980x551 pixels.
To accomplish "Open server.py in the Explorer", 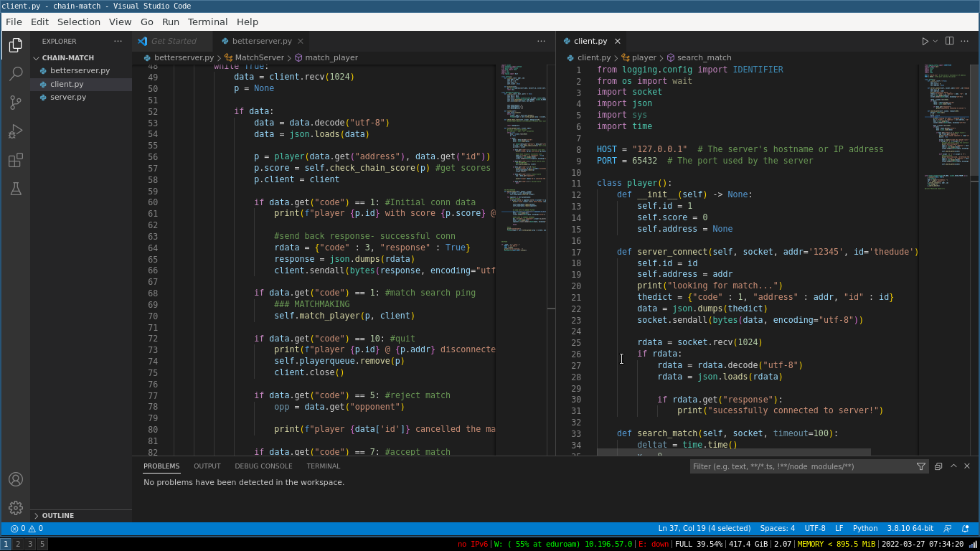I will pyautogui.click(x=68, y=97).
